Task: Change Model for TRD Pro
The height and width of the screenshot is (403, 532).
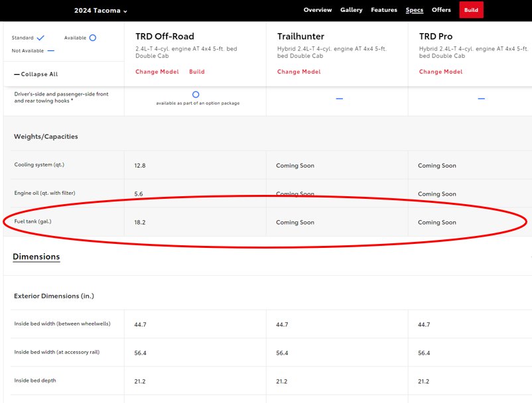Action: [x=440, y=72]
